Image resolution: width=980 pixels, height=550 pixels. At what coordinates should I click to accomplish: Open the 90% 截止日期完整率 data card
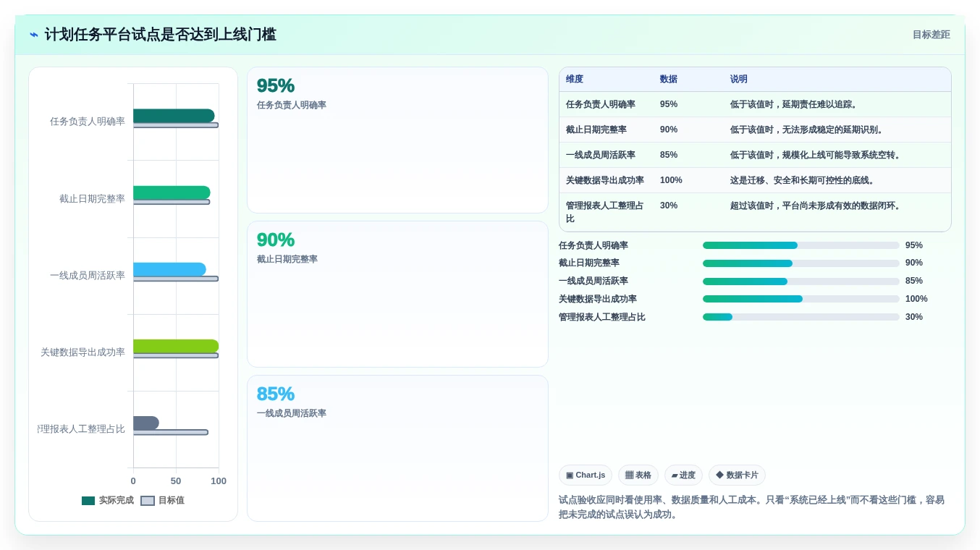397,295
